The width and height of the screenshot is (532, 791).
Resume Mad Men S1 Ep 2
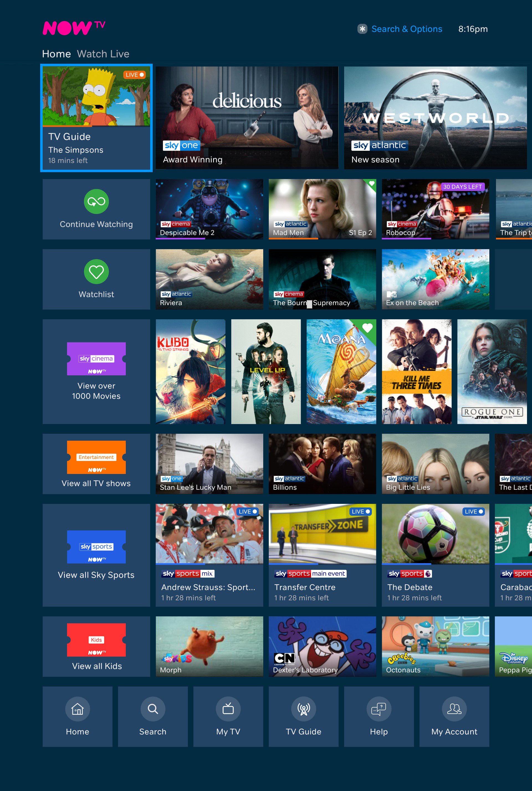322,209
